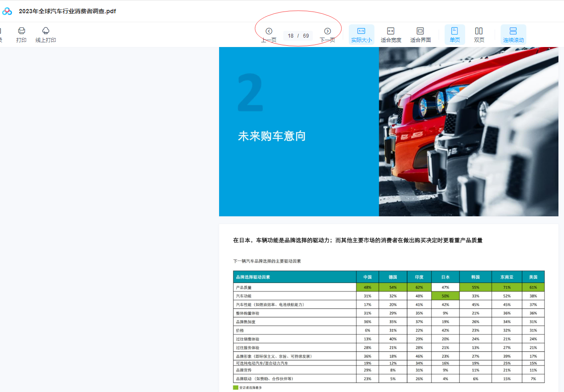Switch to 双页 double page layout
Viewport: 564px width, 392px height.
(x=479, y=35)
